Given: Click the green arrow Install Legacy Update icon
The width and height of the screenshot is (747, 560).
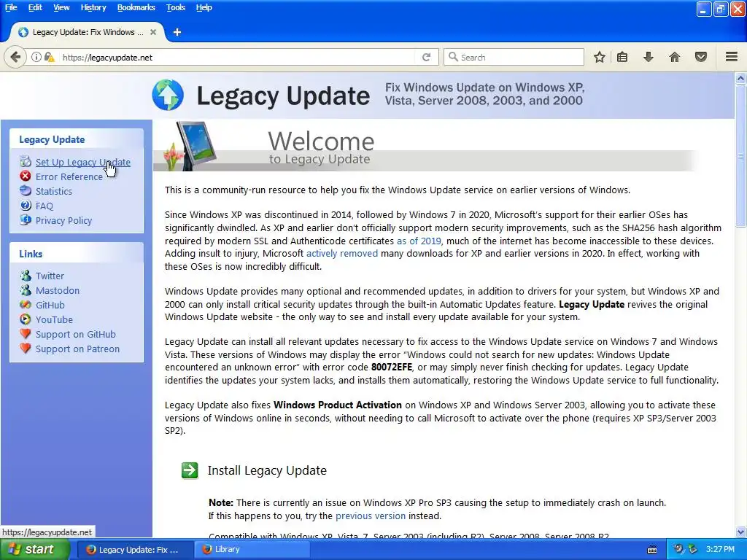Looking at the screenshot, I should 190,470.
